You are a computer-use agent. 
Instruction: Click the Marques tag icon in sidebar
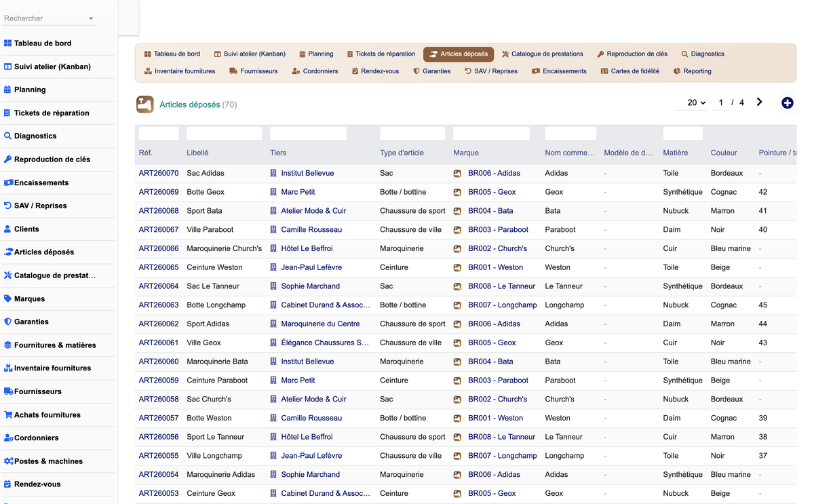coord(8,298)
